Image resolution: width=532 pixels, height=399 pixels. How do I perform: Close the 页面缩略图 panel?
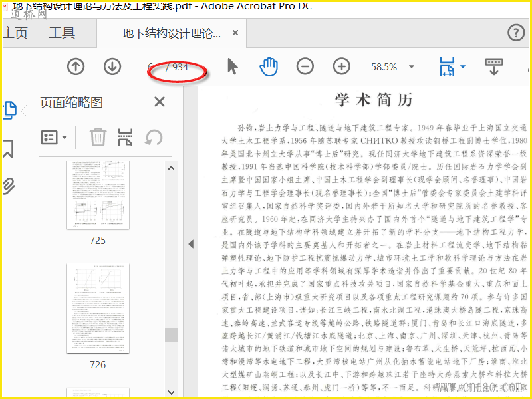click(x=160, y=102)
